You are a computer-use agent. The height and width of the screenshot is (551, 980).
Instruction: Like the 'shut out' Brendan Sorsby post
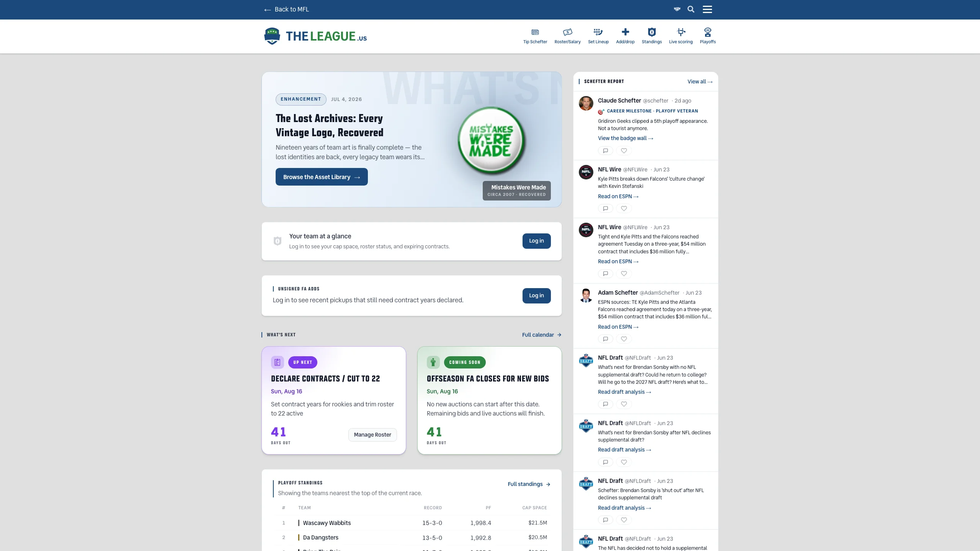[624, 520]
